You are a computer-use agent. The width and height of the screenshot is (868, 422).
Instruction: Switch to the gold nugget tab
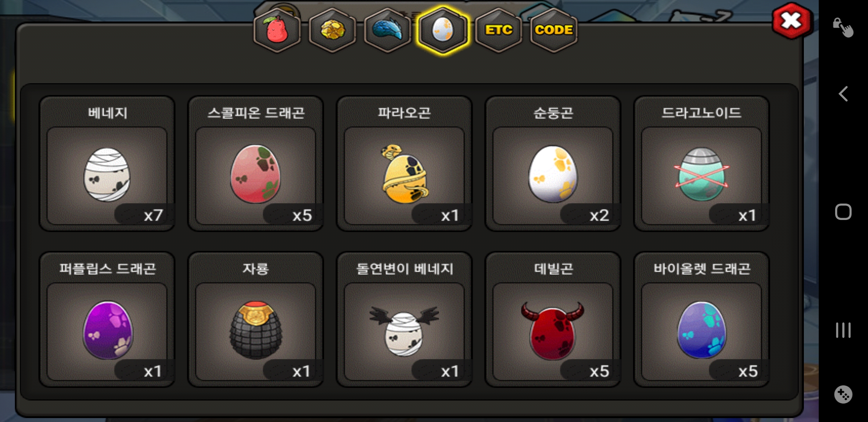point(332,30)
